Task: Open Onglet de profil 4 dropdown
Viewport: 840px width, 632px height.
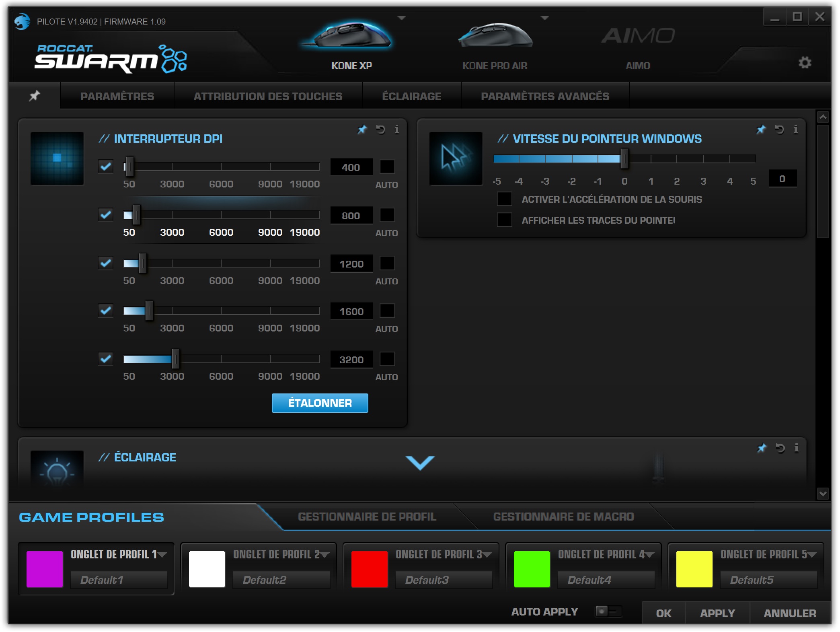Action: (x=650, y=554)
